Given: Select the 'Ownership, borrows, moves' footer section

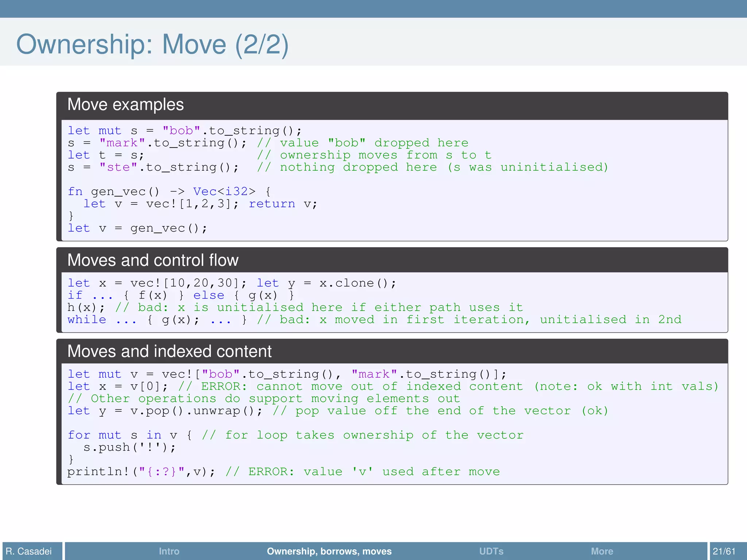Looking at the screenshot, I should pyautogui.click(x=329, y=551).
